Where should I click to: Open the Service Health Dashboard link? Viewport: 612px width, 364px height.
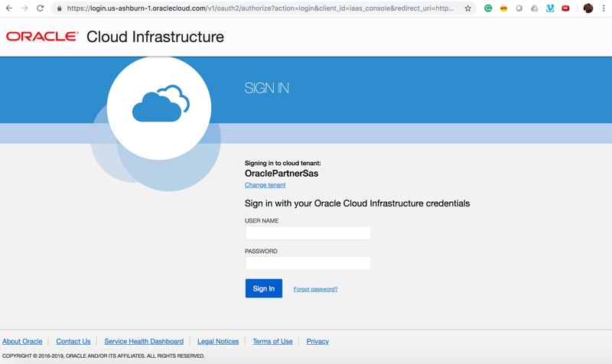click(x=144, y=341)
